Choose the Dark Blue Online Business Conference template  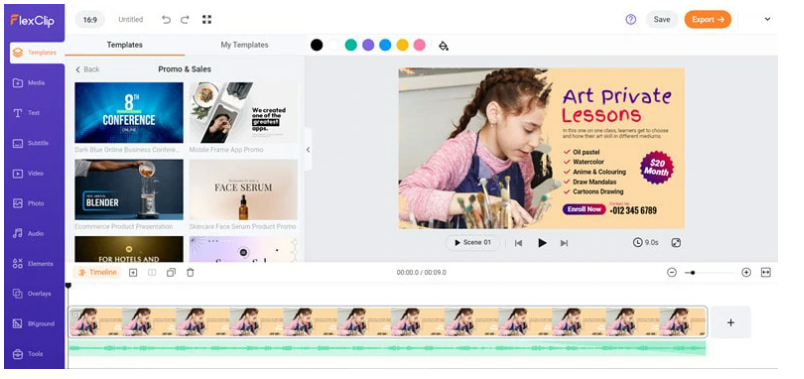129,113
